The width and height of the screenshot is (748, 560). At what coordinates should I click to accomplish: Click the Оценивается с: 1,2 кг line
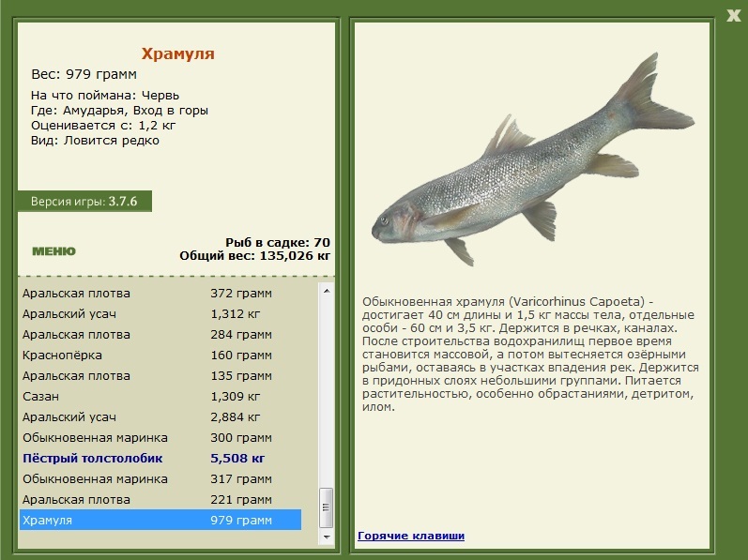click(103, 126)
